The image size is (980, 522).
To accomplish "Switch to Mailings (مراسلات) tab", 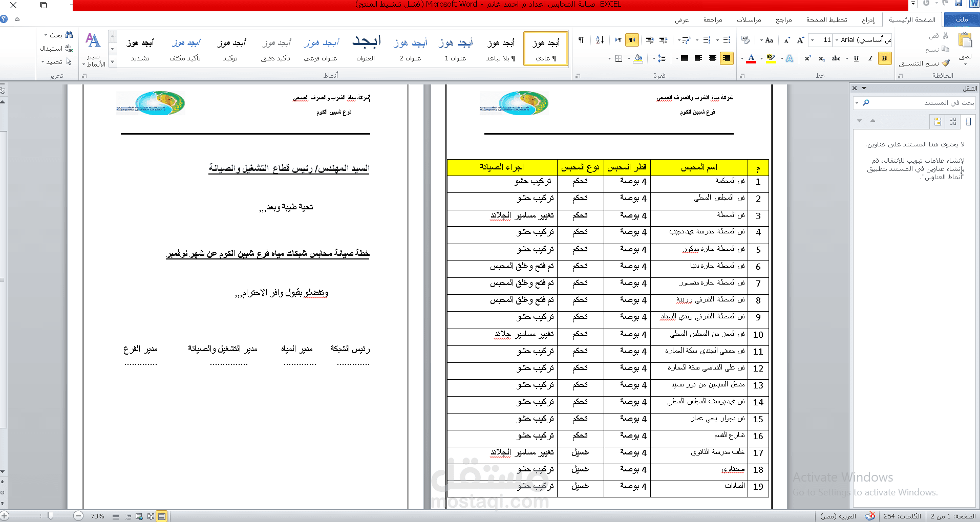I will 749,20.
